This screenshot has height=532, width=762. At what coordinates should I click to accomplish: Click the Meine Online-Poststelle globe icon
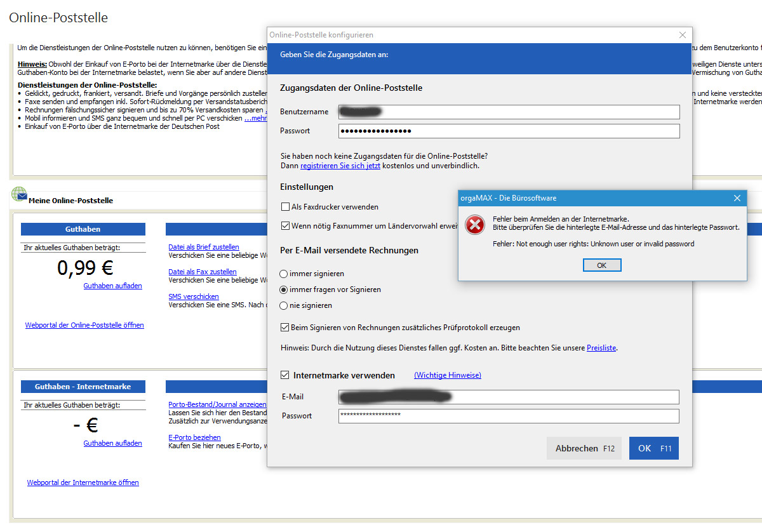pyautogui.click(x=19, y=194)
